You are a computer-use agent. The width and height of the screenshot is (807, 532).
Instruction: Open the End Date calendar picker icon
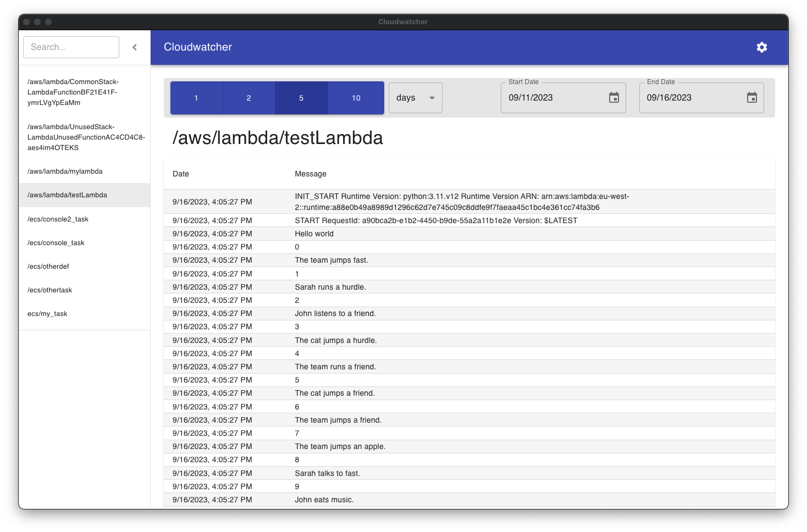751,98
